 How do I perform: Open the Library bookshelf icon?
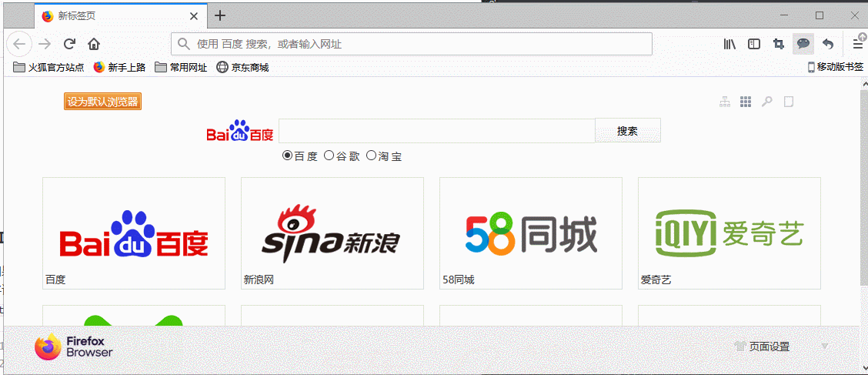click(x=729, y=44)
